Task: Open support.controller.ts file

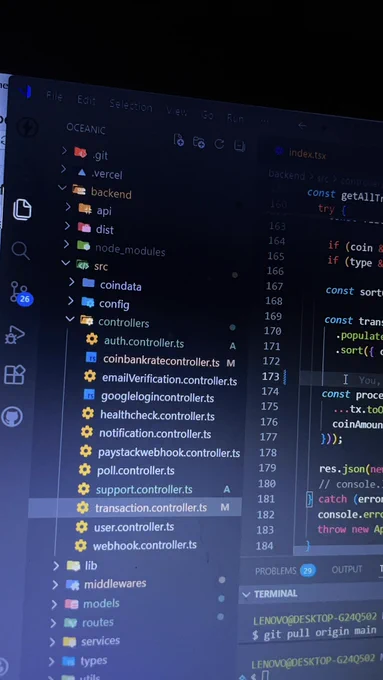Action: tap(144, 489)
